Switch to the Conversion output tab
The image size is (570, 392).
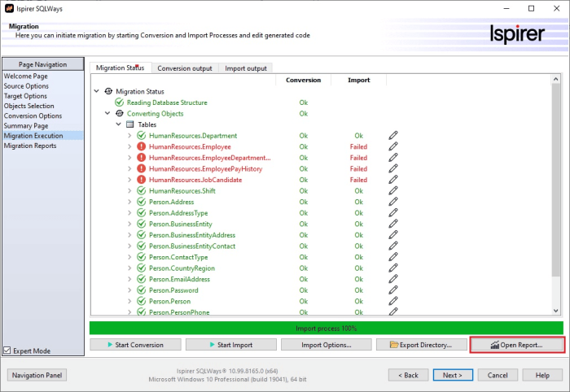coord(185,68)
